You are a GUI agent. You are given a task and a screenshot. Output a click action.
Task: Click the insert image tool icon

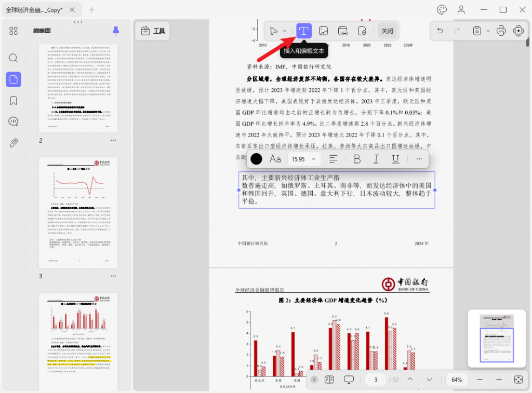323,31
